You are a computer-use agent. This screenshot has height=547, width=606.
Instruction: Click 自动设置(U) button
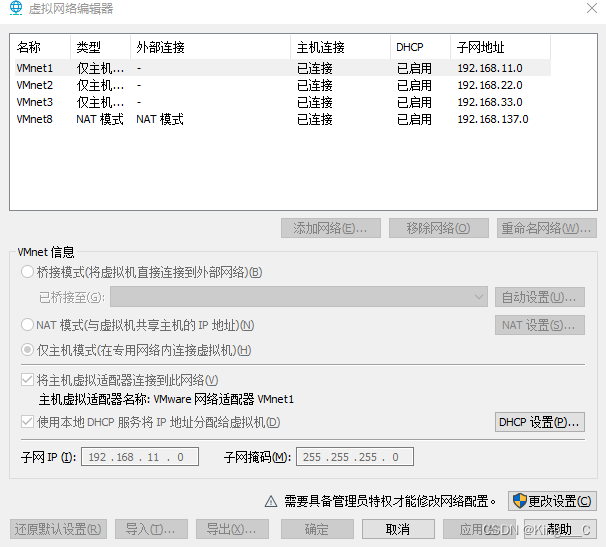click(540, 297)
